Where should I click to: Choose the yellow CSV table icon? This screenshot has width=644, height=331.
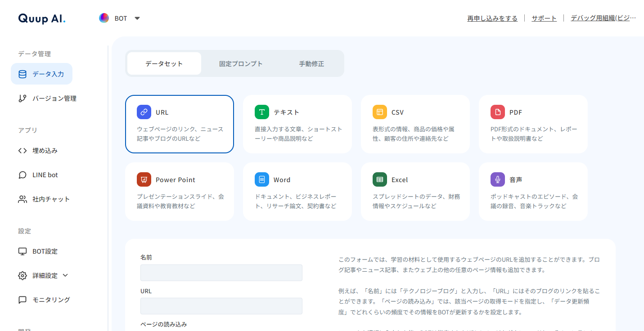380,112
